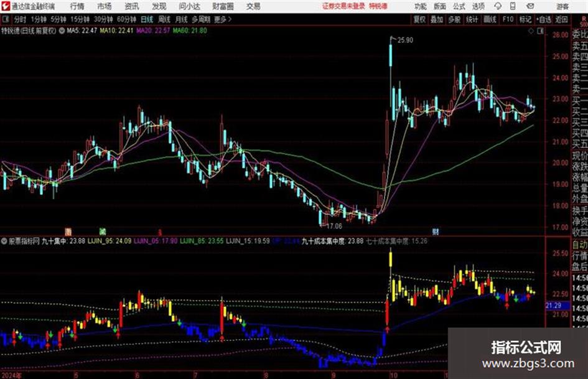Switch to 周线 weekly period tab

pos(164,19)
